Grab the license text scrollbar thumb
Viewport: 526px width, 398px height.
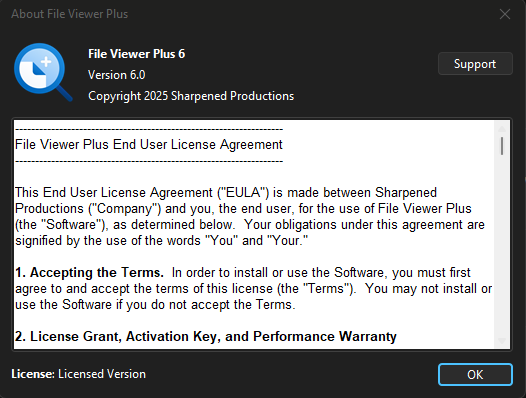[502, 146]
